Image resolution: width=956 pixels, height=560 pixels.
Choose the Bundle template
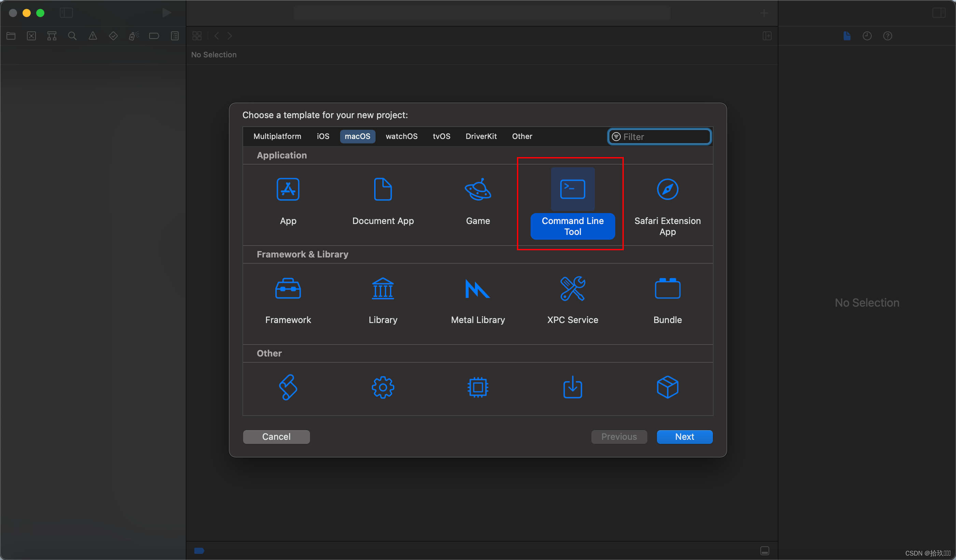(667, 289)
